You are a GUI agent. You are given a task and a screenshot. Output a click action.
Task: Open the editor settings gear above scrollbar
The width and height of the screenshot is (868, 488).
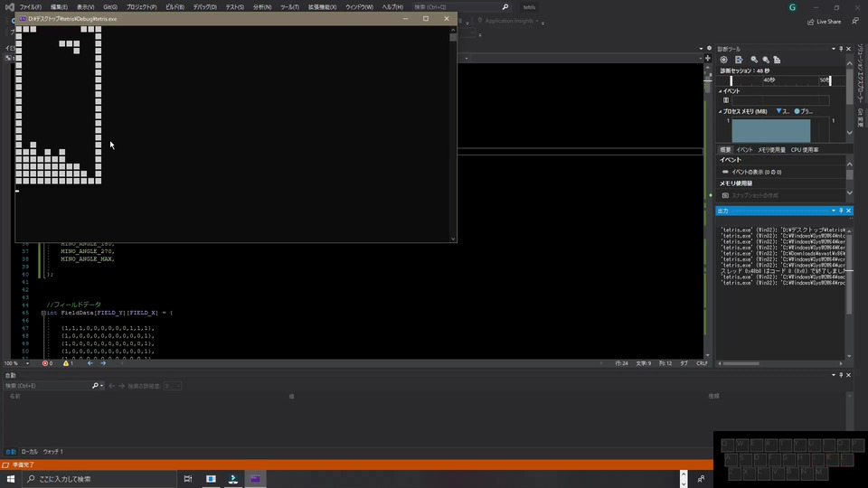(x=709, y=48)
